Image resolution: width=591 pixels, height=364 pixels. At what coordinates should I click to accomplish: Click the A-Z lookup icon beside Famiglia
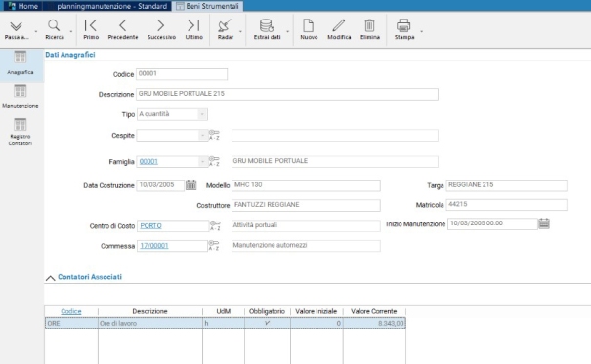point(214,161)
